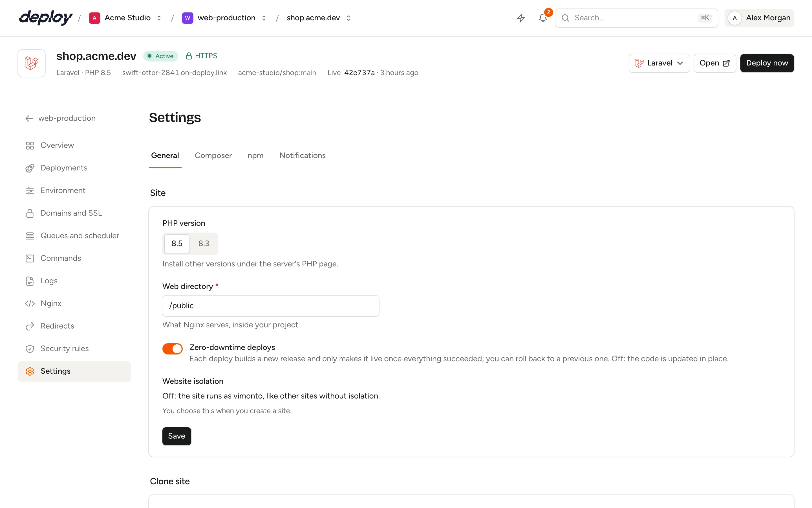Select PHP version 8.5

177,244
